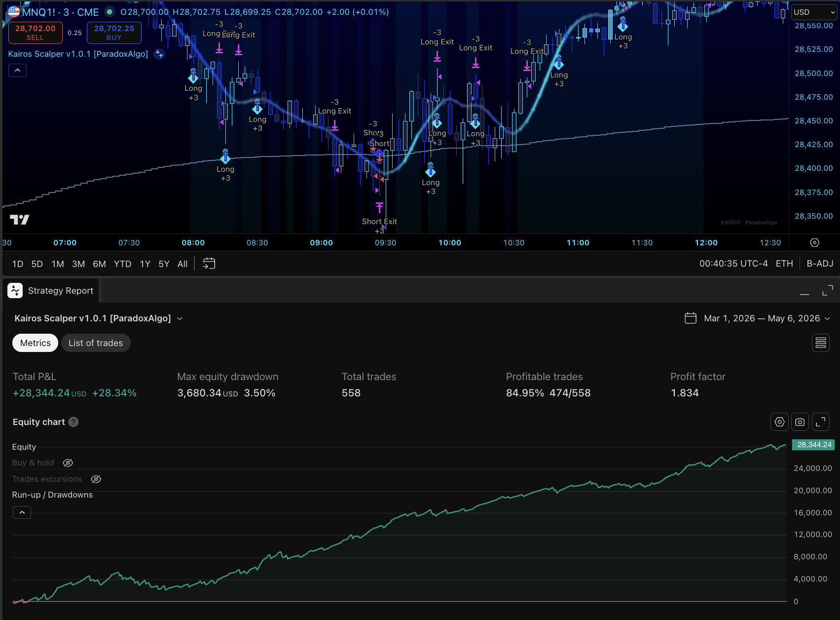Open the Strategy Report tab

pos(51,290)
